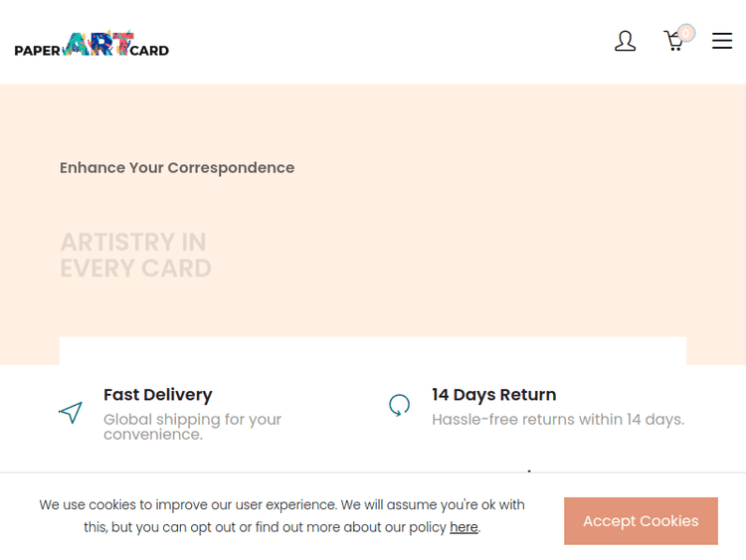Open the shopping cart icon

(673, 42)
